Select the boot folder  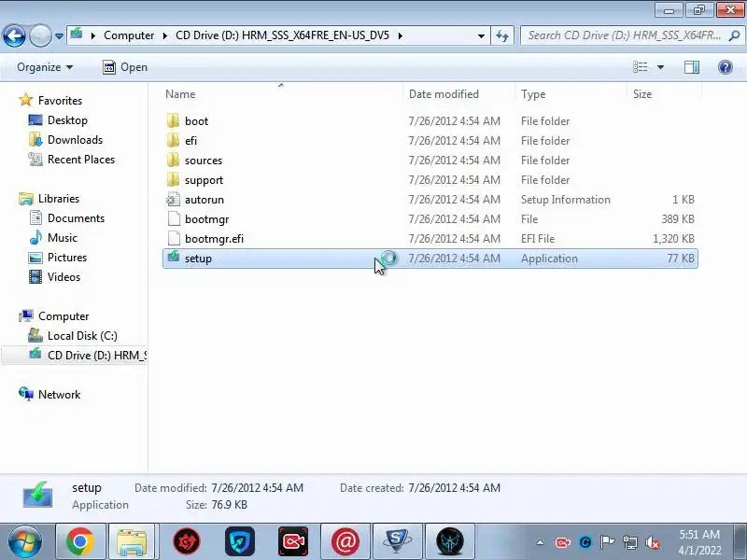tap(430, 121)
